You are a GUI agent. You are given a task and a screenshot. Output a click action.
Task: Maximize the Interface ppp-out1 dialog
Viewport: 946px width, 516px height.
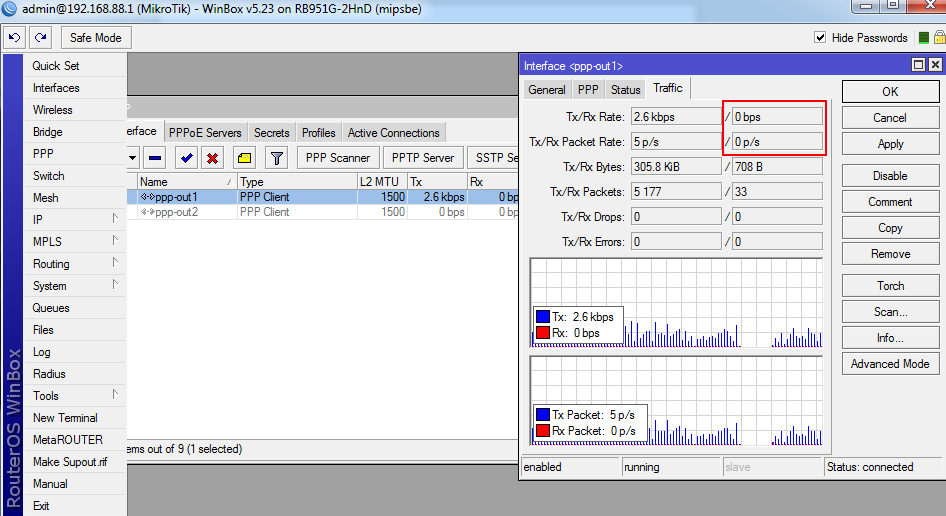click(x=918, y=65)
